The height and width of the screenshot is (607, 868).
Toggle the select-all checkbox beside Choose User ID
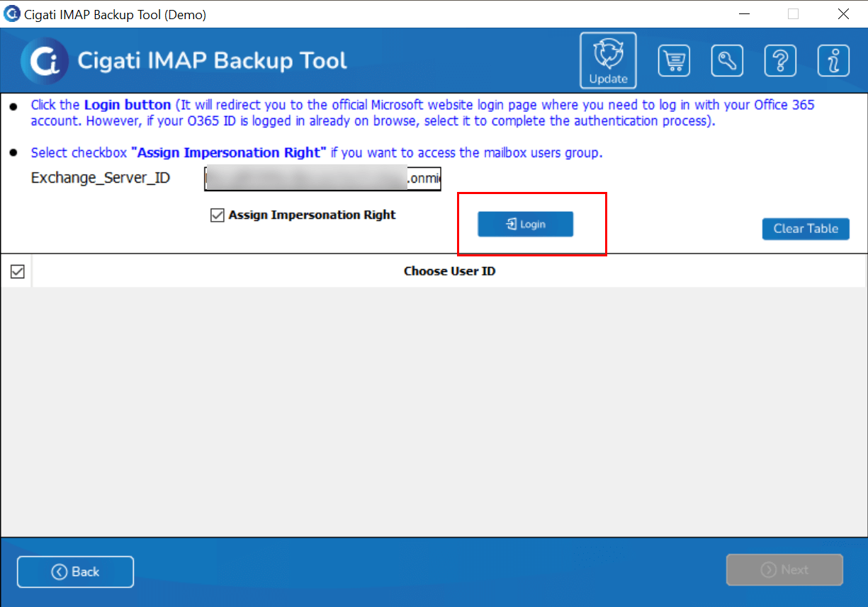[x=17, y=271]
